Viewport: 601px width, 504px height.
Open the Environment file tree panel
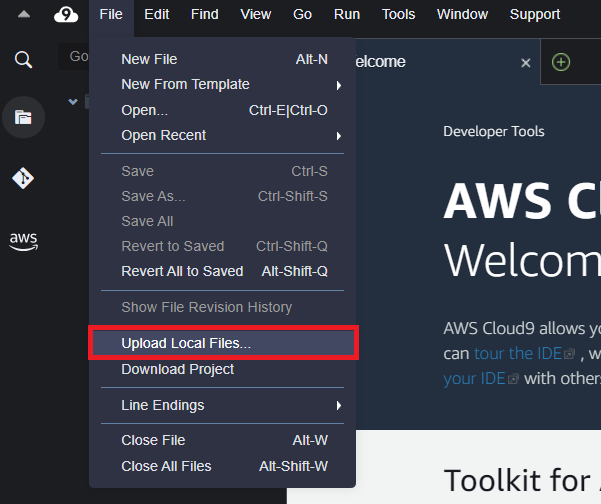tap(23, 117)
